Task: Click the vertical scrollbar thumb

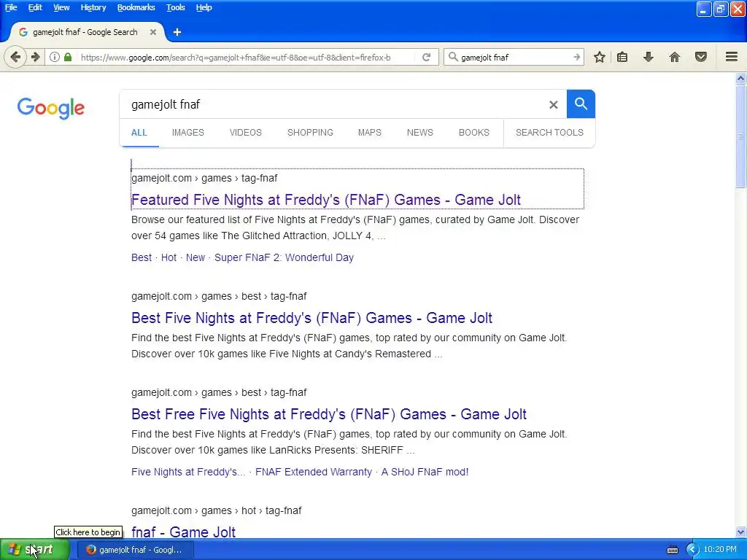Action: tap(741, 136)
